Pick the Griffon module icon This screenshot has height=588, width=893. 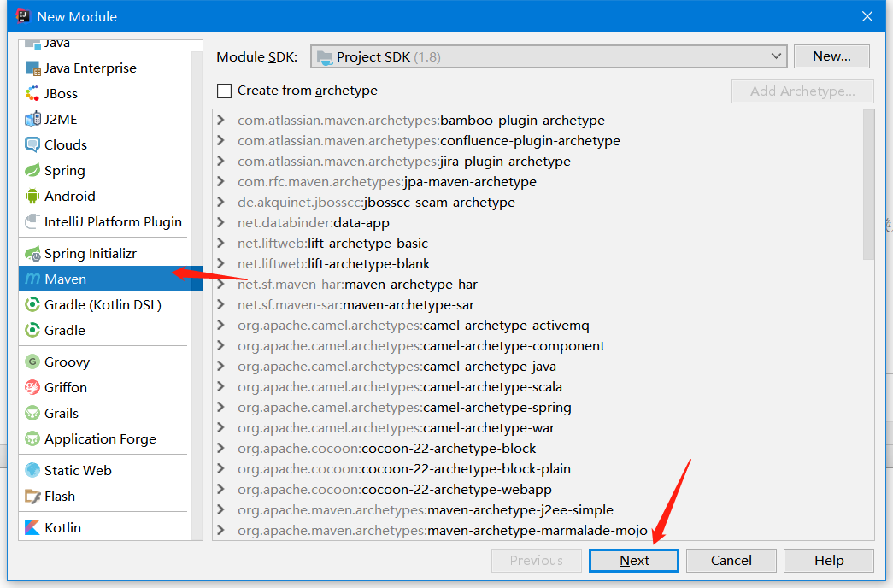click(x=33, y=387)
